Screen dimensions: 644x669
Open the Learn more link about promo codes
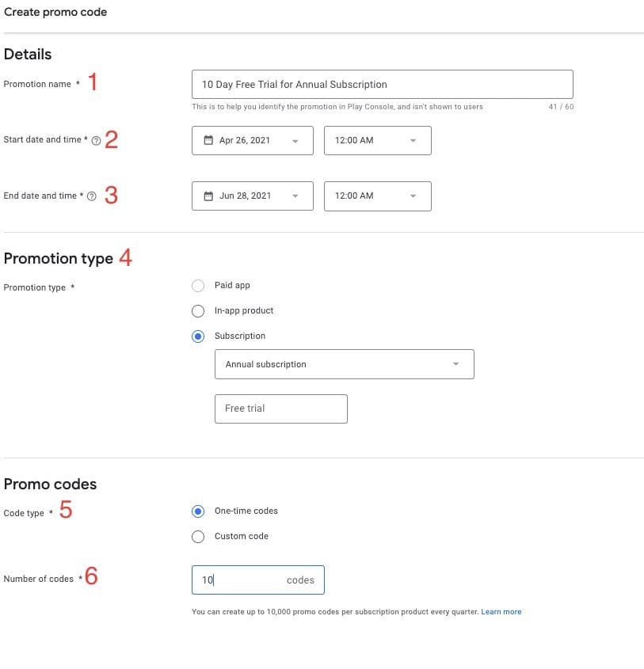tap(501, 611)
